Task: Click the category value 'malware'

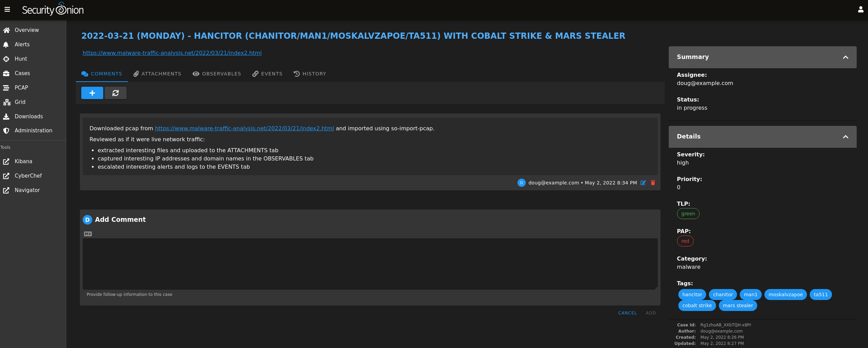Action: coord(689,267)
